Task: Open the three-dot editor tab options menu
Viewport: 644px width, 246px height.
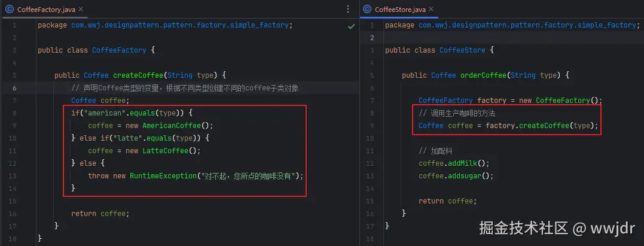Action: pos(348,9)
